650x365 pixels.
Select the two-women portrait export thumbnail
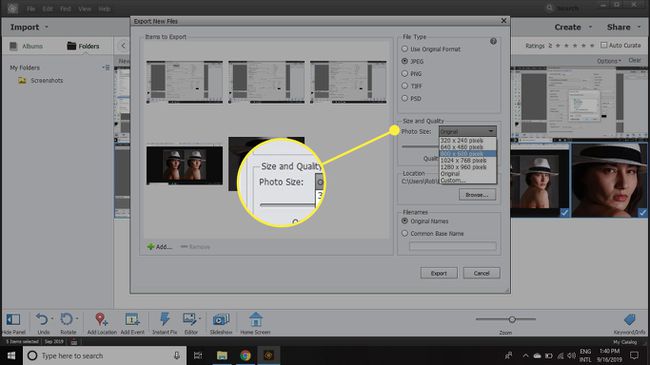click(x=184, y=165)
